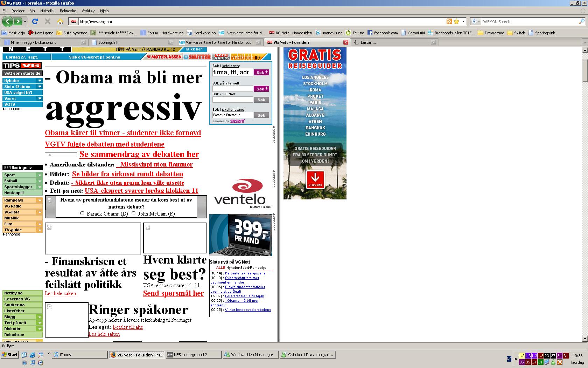Open the Møteplassen header link

[x=164, y=57]
